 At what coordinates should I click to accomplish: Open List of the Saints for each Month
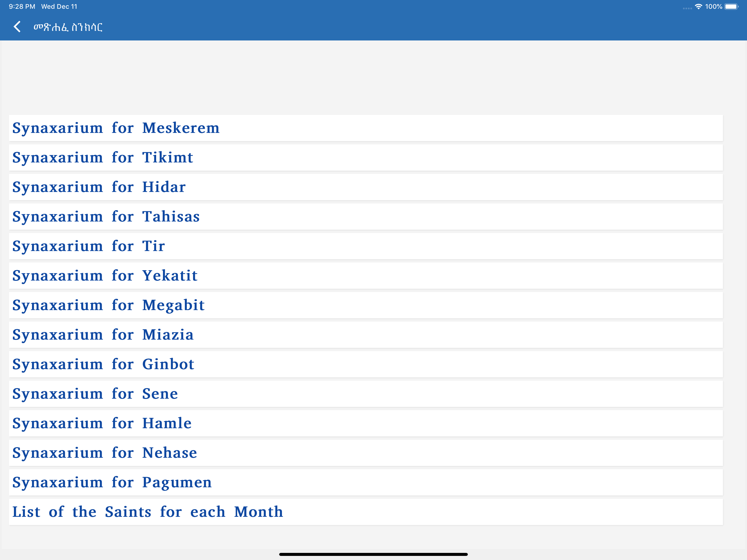point(366,512)
